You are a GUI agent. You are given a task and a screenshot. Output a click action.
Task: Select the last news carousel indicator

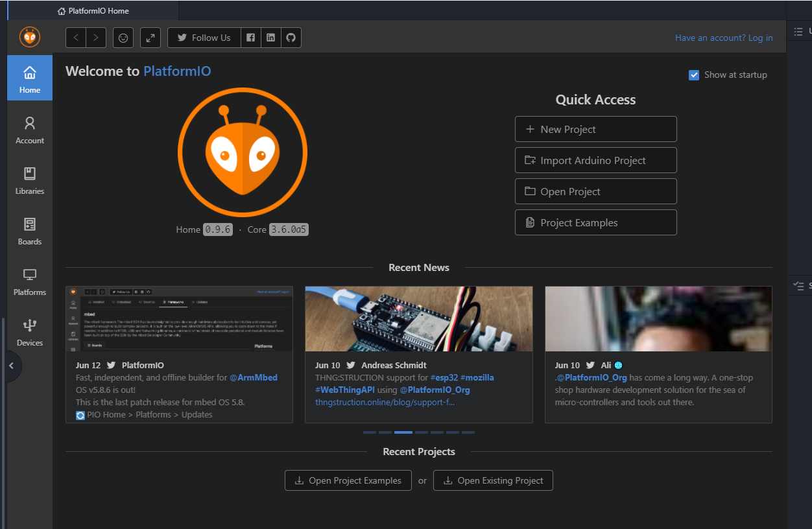coord(468,432)
